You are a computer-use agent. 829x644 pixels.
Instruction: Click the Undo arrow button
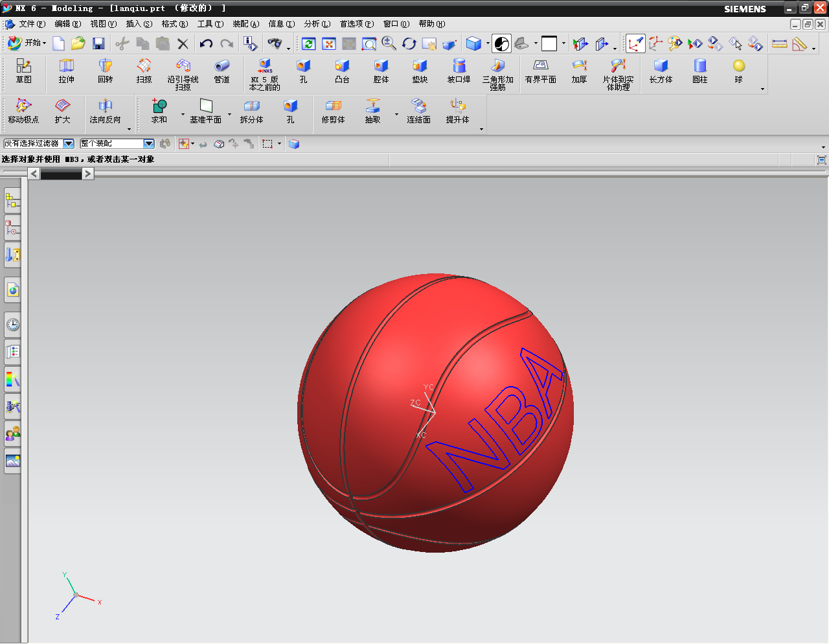(x=206, y=43)
